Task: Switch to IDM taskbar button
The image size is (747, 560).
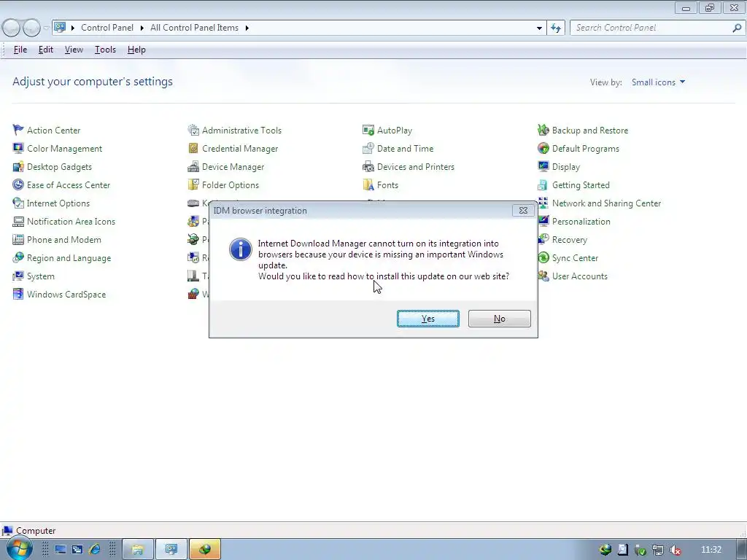Action: pos(205,550)
